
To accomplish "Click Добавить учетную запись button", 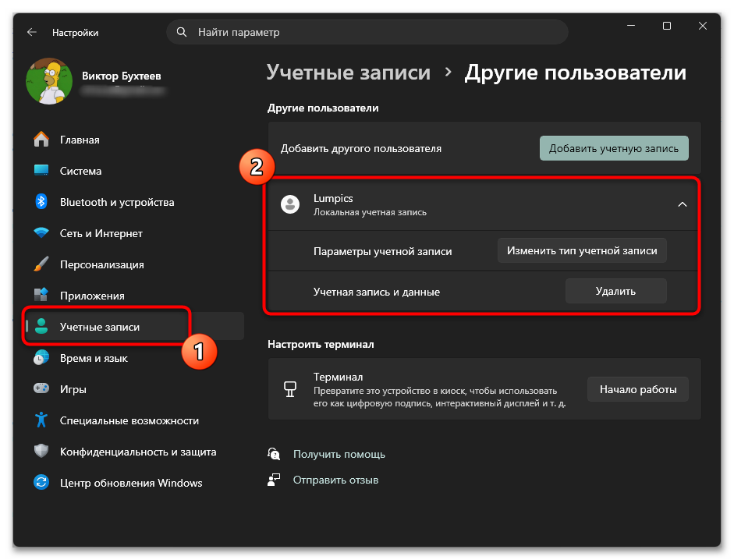I will click(x=614, y=148).
